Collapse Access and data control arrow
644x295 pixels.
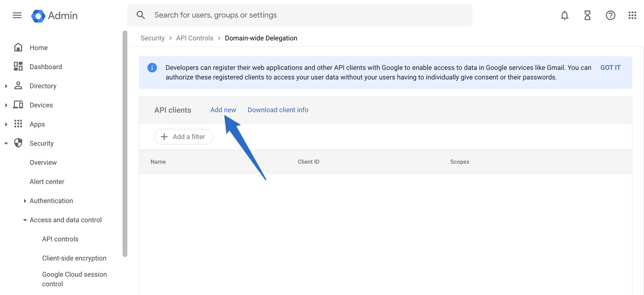click(x=25, y=220)
